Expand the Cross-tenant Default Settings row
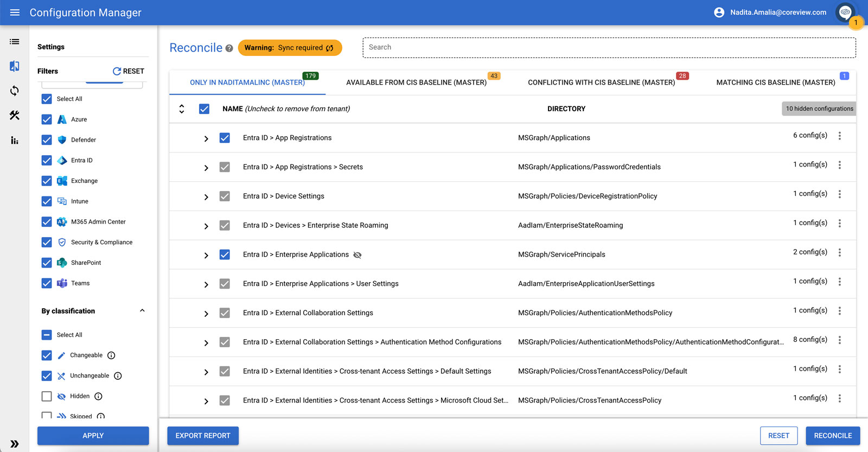 [206, 372]
